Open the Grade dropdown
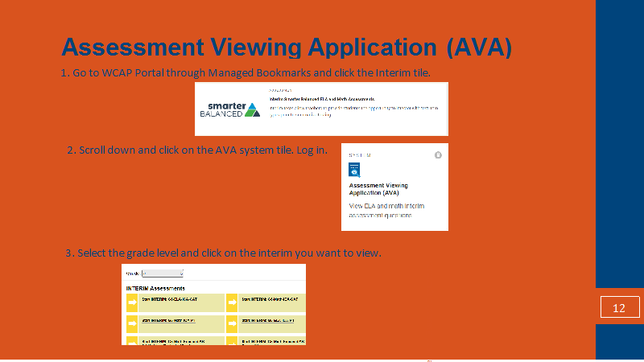 [163, 274]
